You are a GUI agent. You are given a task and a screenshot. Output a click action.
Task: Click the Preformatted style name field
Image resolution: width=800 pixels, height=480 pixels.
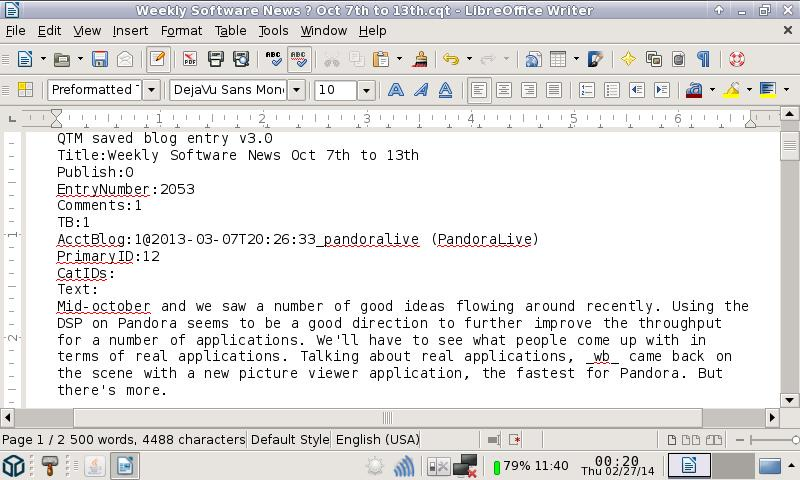(x=95, y=90)
